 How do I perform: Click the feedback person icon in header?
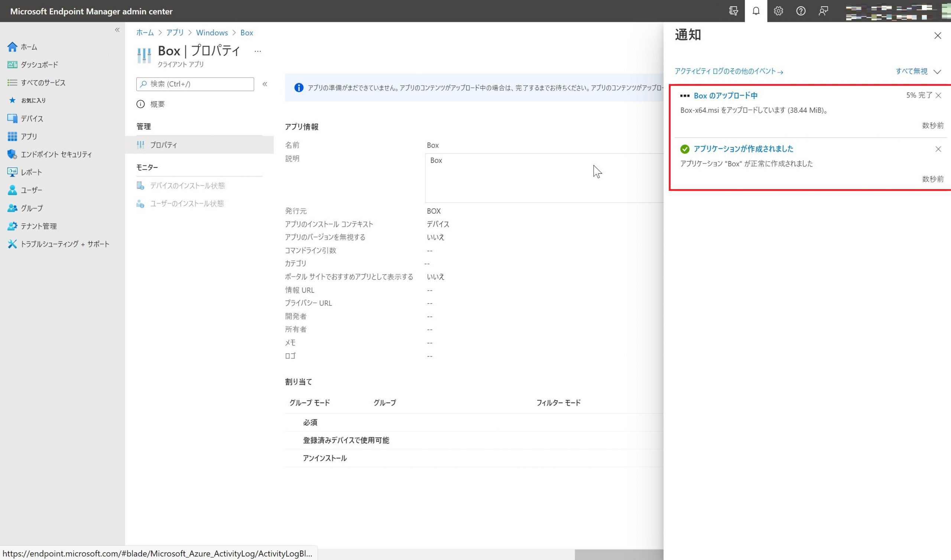(823, 11)
